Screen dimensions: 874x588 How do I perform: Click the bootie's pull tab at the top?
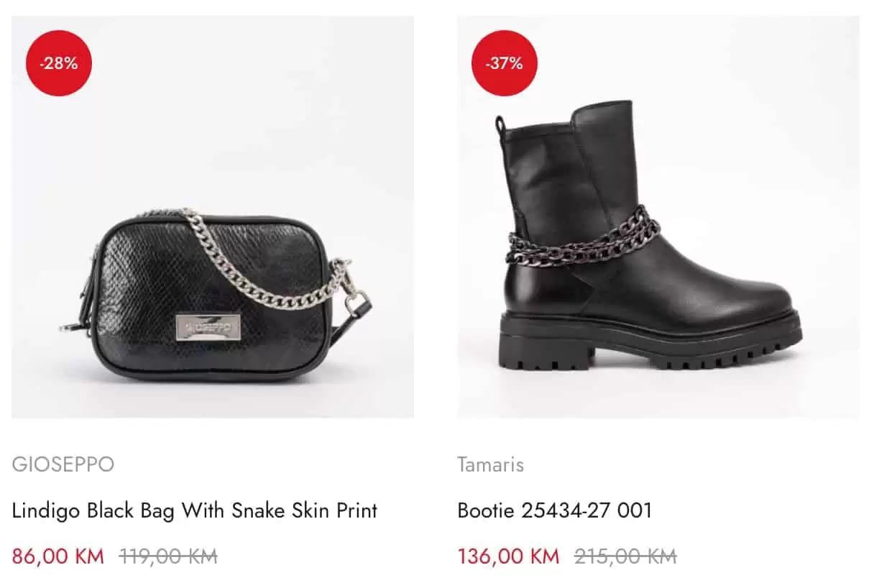499,127
